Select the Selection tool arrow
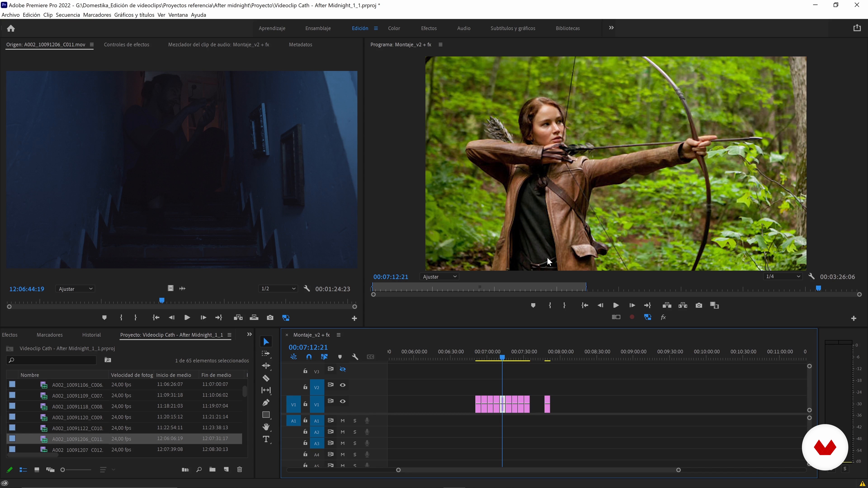 266,342
